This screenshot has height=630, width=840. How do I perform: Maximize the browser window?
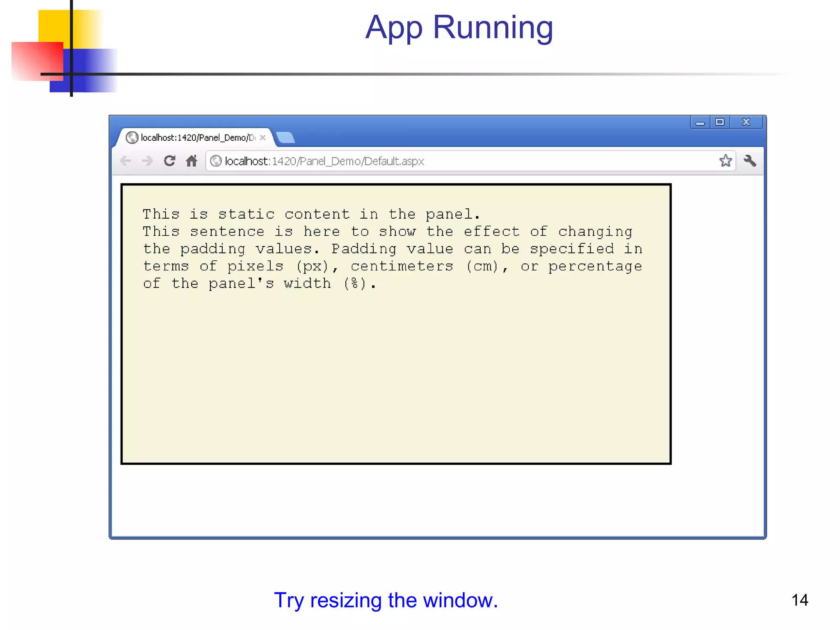click(720, 122)
